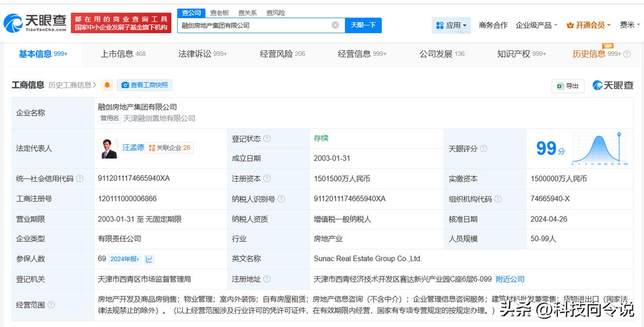Screen dimensions: 644x327
Task: Click 核准日期 value 2024-04-26
Action: [x=549, y=219]
